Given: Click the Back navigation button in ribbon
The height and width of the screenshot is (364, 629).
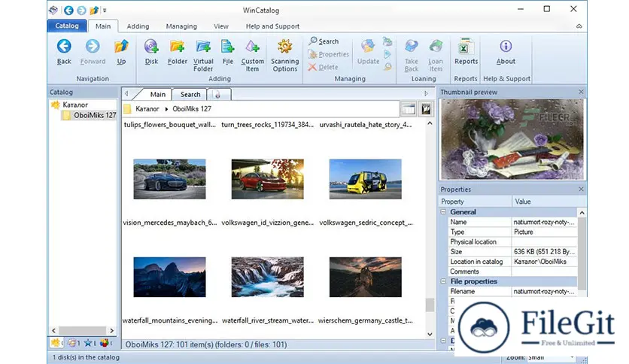Looking at the screenshot, I should click(64, 52).
